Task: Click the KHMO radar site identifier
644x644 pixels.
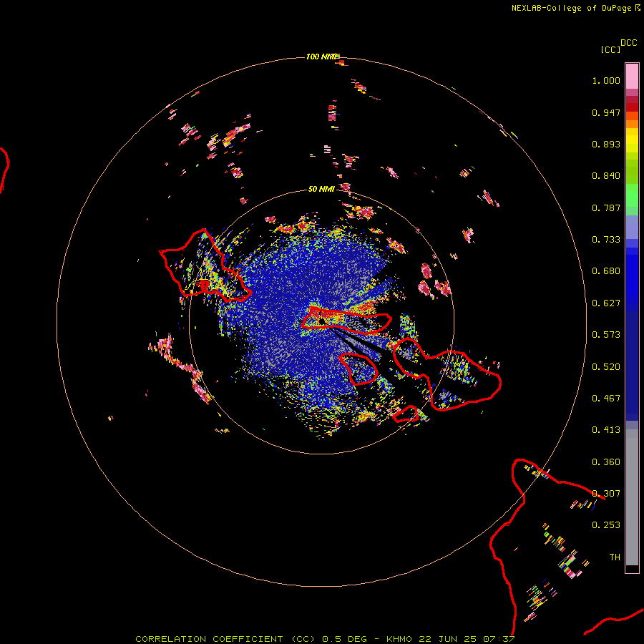Action: tap(399, 639)
